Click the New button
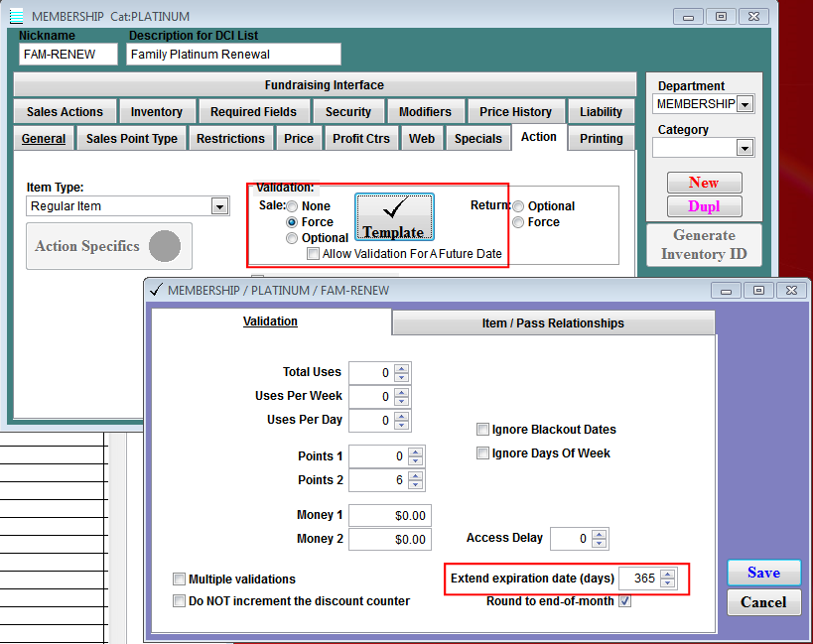Screen dimensions: 813x644 click(704, 184)
